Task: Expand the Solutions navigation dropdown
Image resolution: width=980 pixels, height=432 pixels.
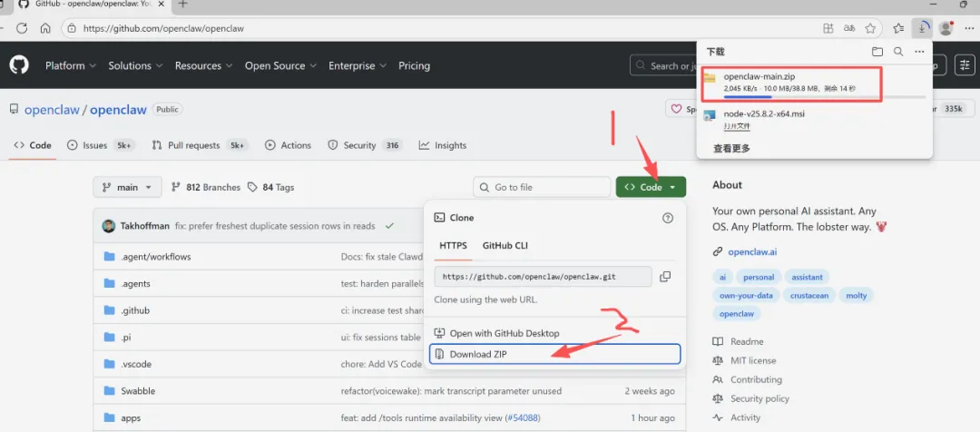Action: (135, 65)
